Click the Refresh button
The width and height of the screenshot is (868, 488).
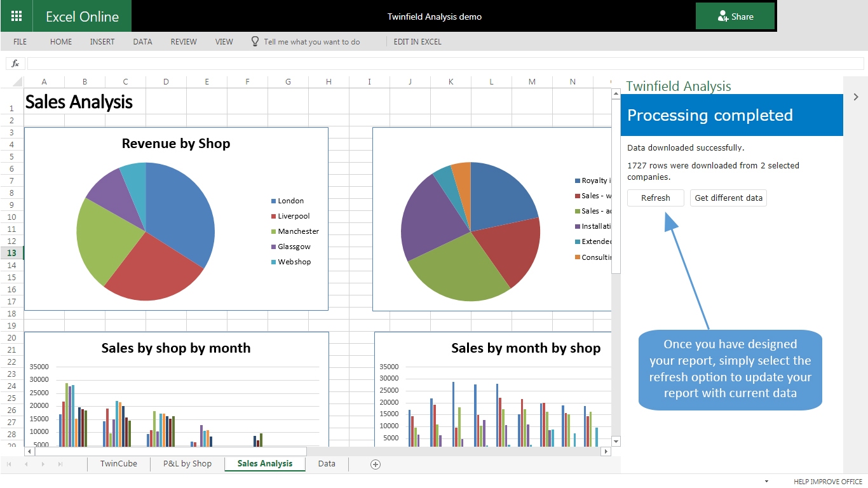coord(656,198)
